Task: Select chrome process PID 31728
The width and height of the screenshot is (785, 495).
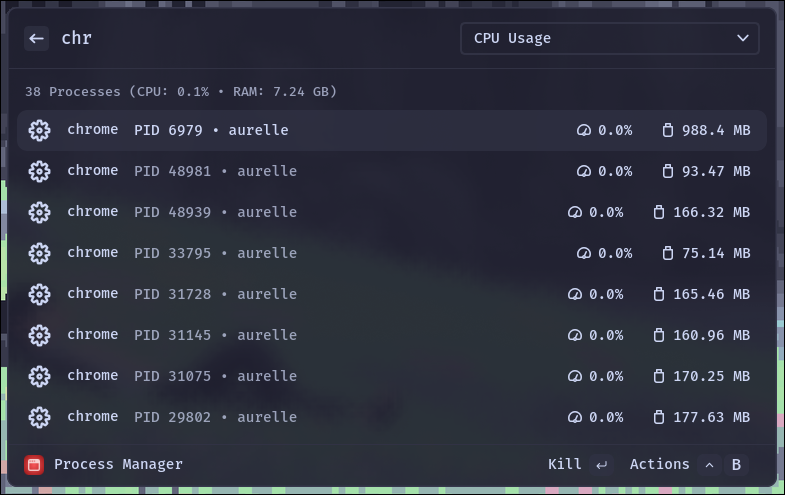Action: coord(392,294)
